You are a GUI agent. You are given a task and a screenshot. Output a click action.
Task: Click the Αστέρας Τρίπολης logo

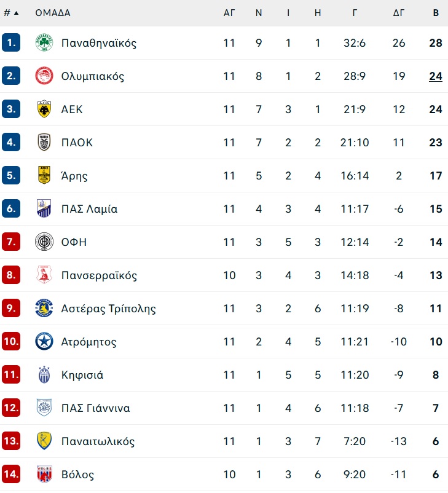[44, 309]
